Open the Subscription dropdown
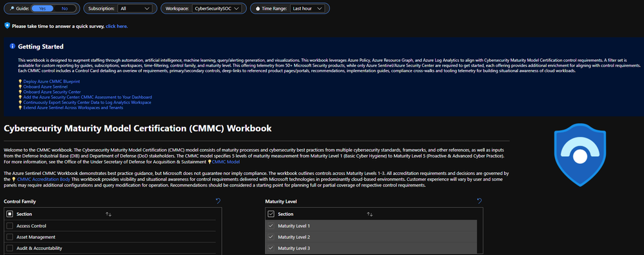The width and height of the screenshot is (644, 255). click(x=135, y=8)
